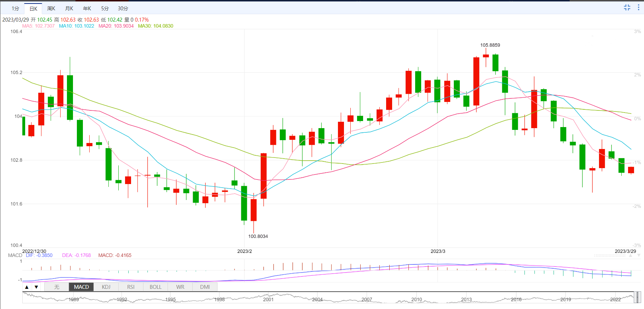
Task: Click the dotted drag handle above the MACD panel
Action: point(610,256)
